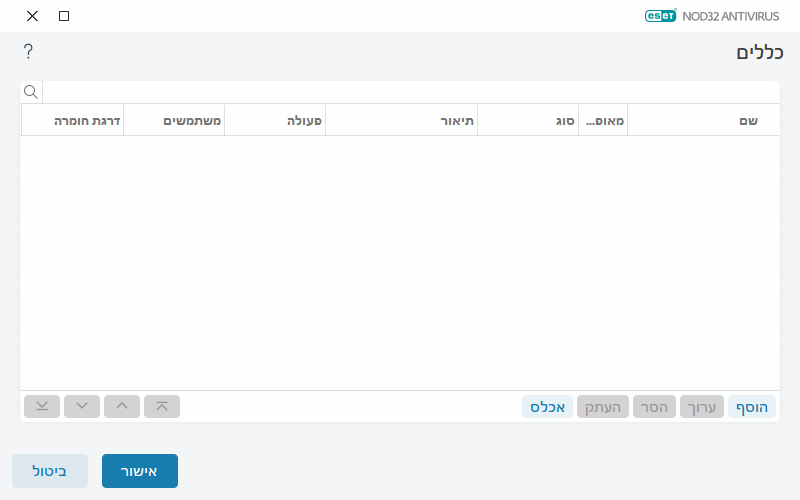The height and width of the screenshot is (500, 800).
Task: Close the rules dialog window
Action: click(32, 16)
